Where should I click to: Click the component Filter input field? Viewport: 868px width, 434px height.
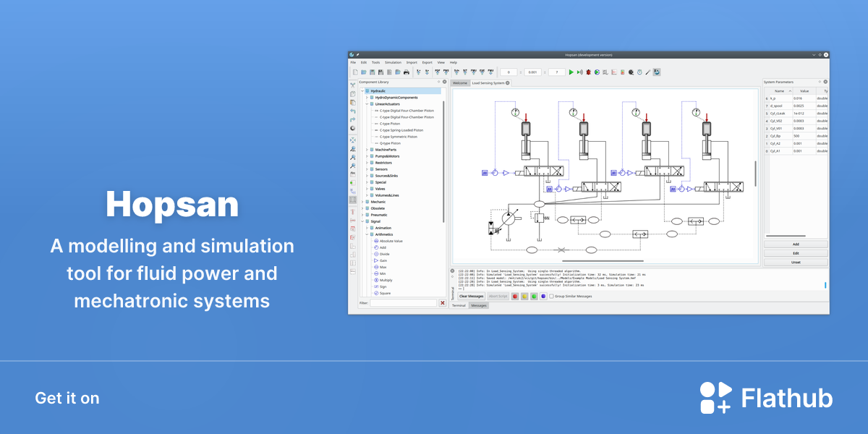tap(404, 303)
